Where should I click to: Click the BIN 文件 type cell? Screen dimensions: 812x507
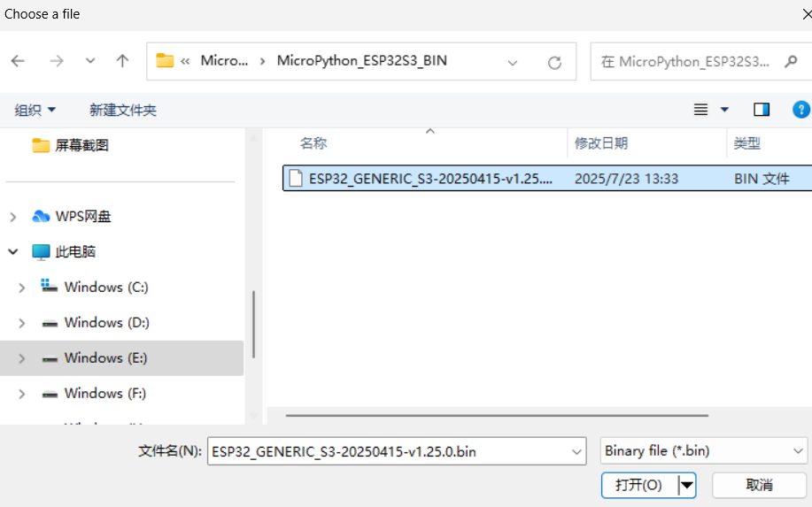point(762,179)
